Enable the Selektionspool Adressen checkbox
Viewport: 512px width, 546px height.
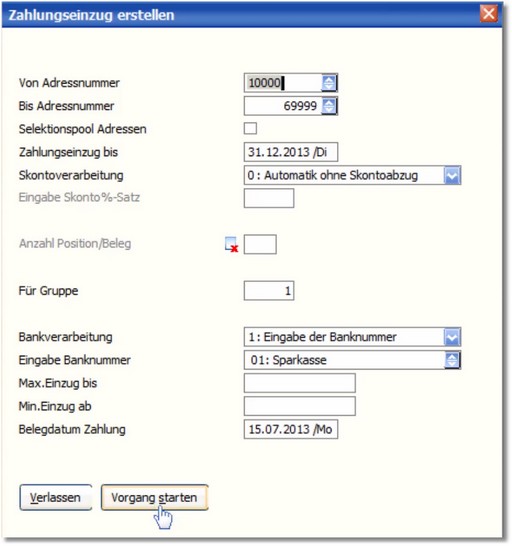point(250,128)
